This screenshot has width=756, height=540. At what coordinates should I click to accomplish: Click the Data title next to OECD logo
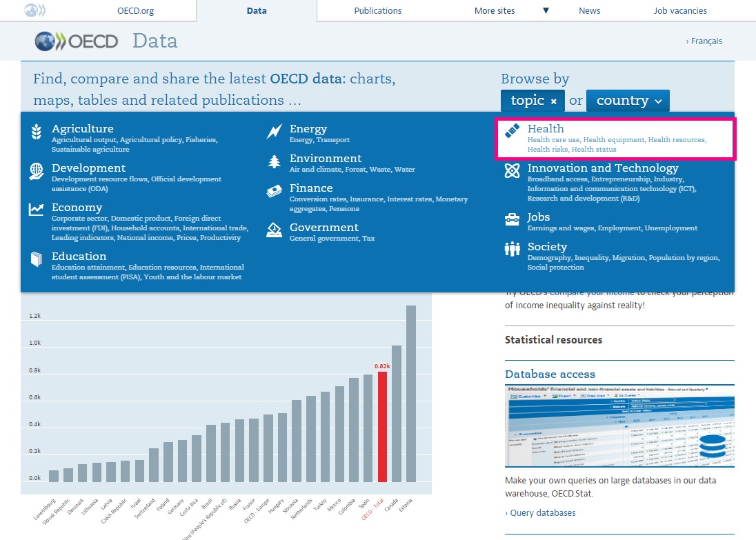(155, 41)
